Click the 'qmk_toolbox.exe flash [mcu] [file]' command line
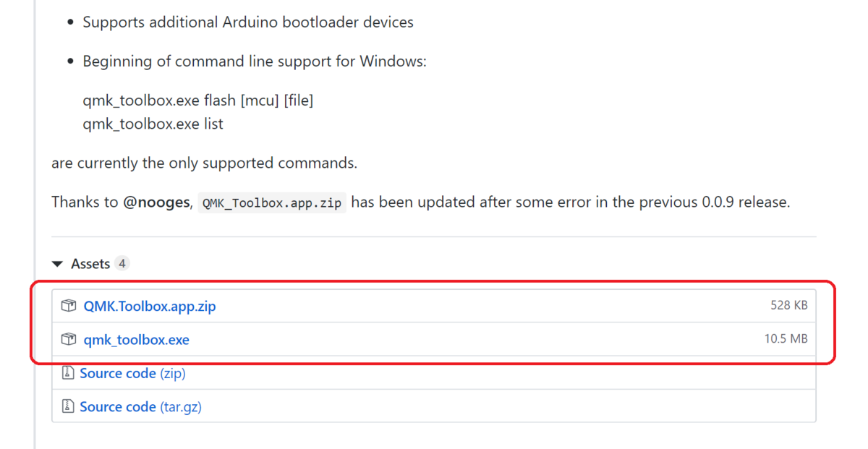The image size is (868, 449). click(198, 101)
